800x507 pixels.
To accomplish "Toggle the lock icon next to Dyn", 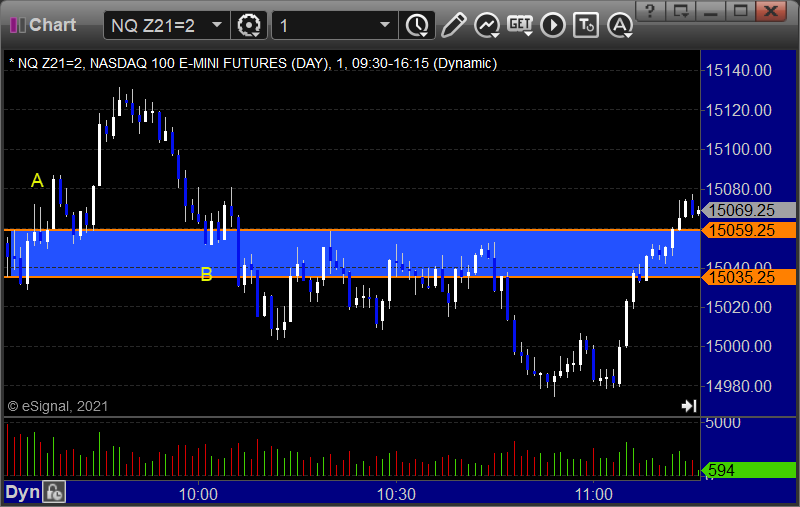I will [x=54, y=492].
